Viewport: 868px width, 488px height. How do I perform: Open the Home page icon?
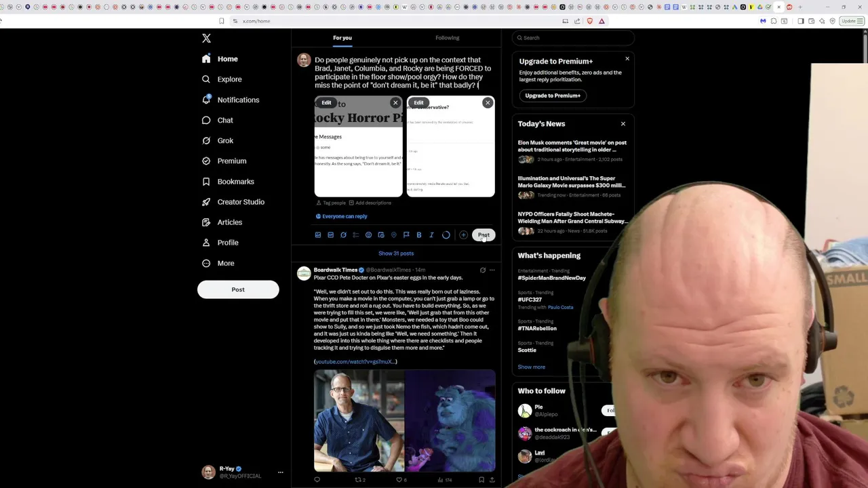(x=206, y=59)
